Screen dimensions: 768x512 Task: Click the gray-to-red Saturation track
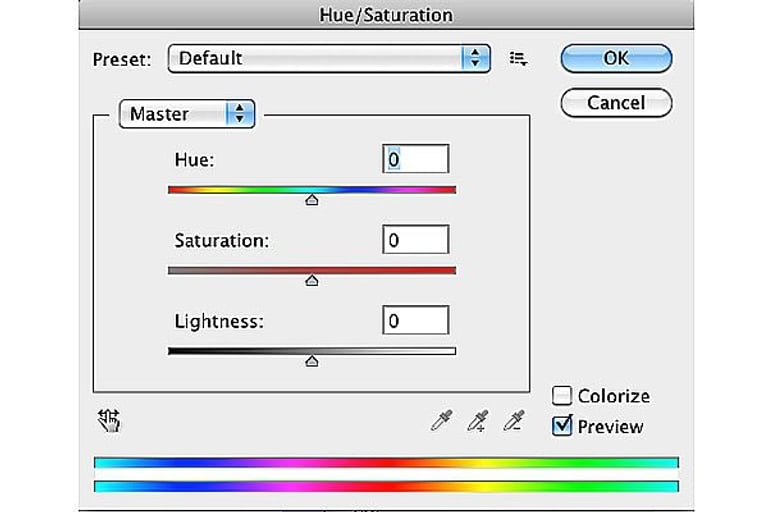click(312, 270)
